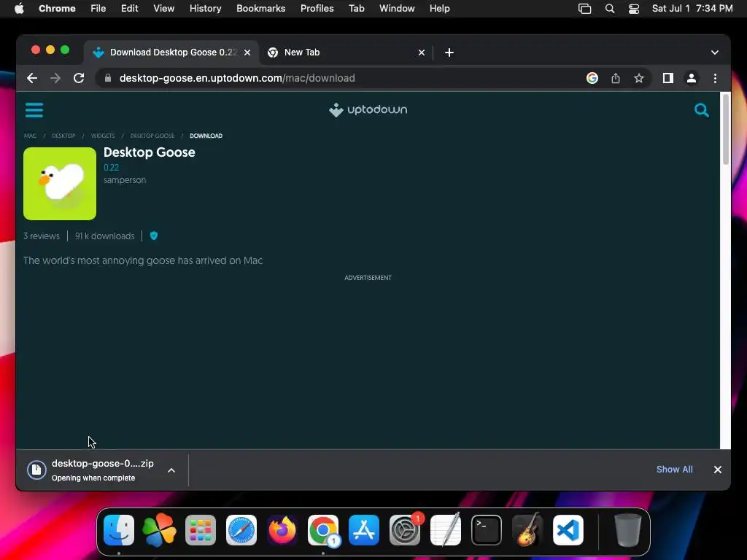
Task: Expand the tab search chevron
Action: pyautogui.click(x=715, y=52)
